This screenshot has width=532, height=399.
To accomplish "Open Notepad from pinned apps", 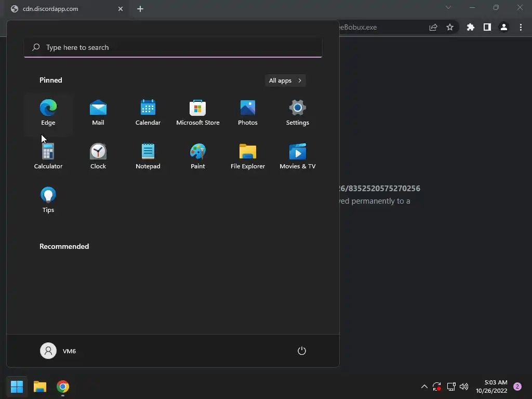I will (x=148, y=157).
